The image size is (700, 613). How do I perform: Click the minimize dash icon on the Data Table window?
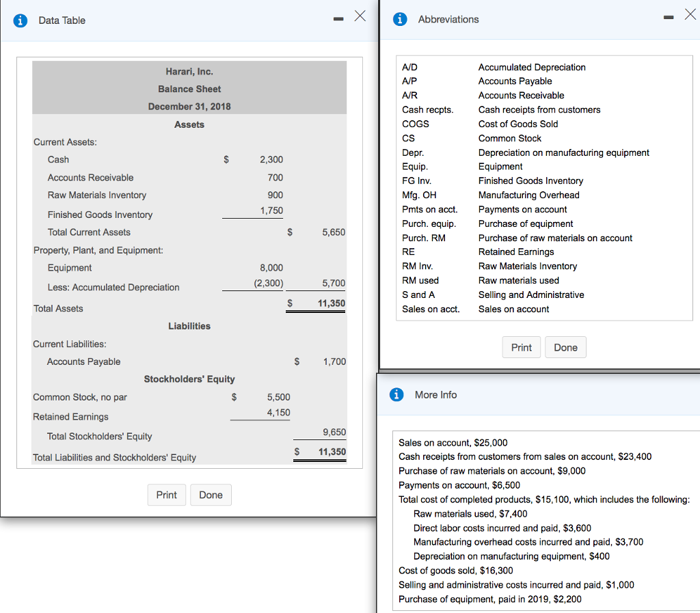pos(338,19)
